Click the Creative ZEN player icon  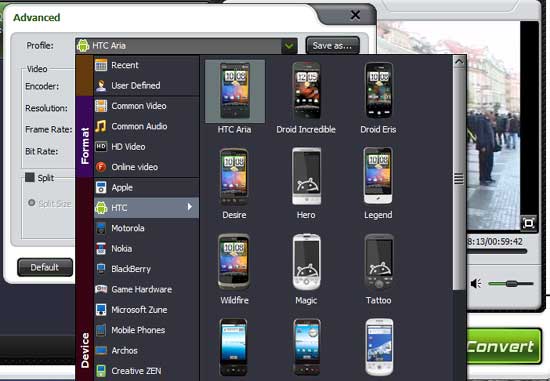101,370
